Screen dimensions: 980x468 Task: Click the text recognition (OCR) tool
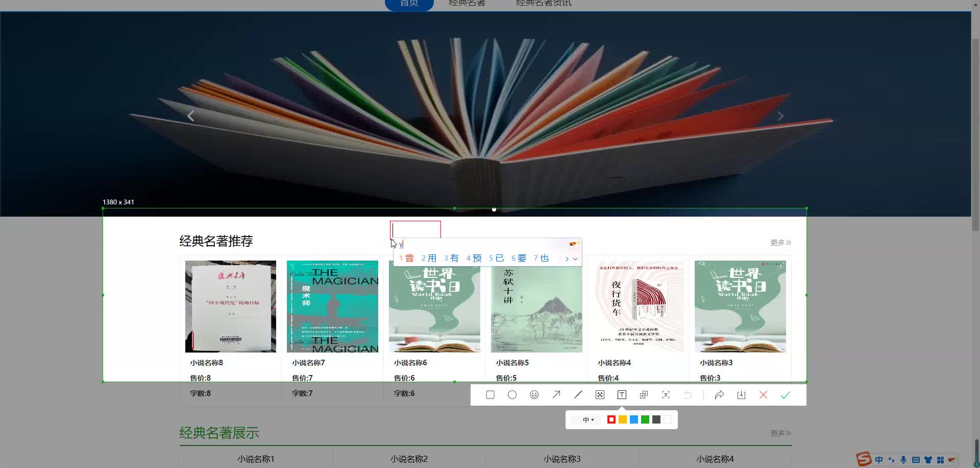point(666,395)
